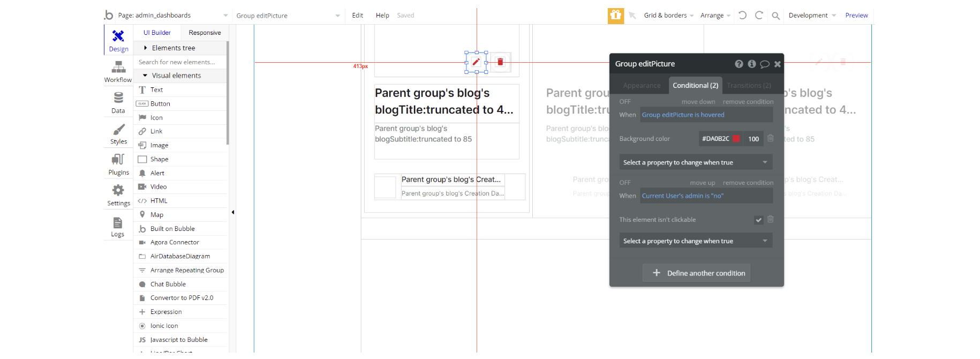Open the Data section in sidebar
Screen dimensions: 980x359
pos(118,103)
